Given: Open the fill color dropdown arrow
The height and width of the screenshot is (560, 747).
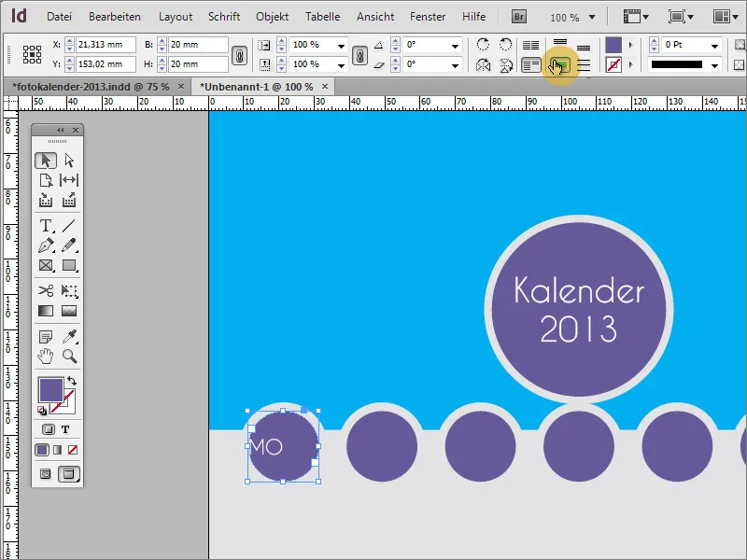Looking at the screenshot, I should point(630,45).
